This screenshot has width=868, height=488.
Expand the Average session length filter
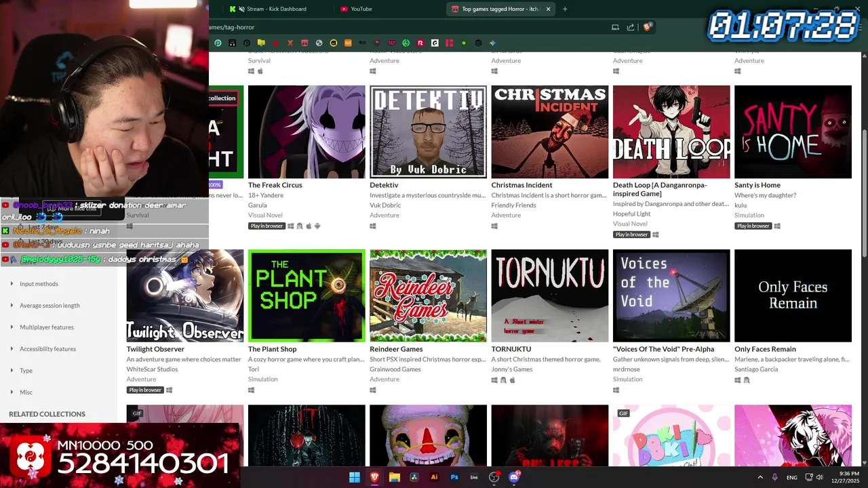pyautogui.click(x=50, y=306)
